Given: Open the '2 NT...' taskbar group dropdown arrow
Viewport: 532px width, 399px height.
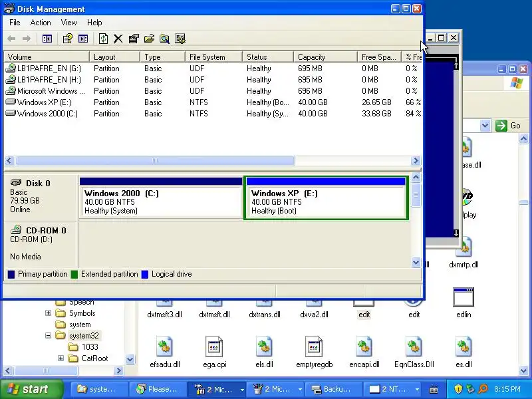Looking at the screenshot, I should [418, 390].
